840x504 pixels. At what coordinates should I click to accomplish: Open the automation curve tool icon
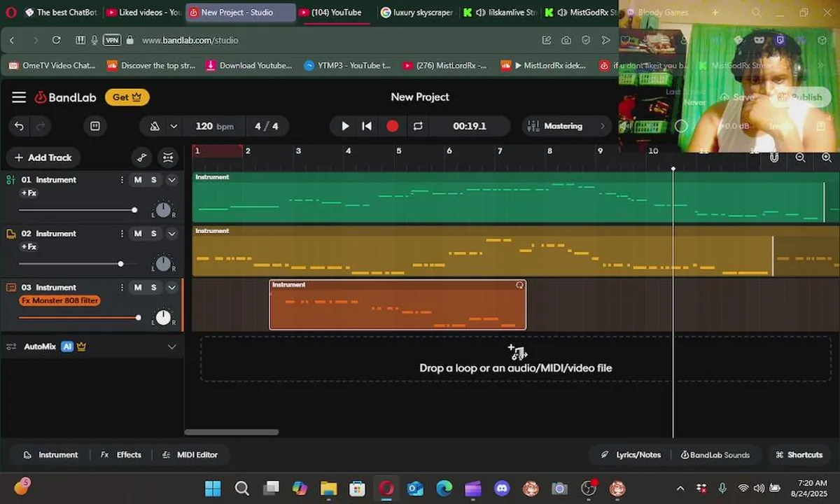(141, 157)
